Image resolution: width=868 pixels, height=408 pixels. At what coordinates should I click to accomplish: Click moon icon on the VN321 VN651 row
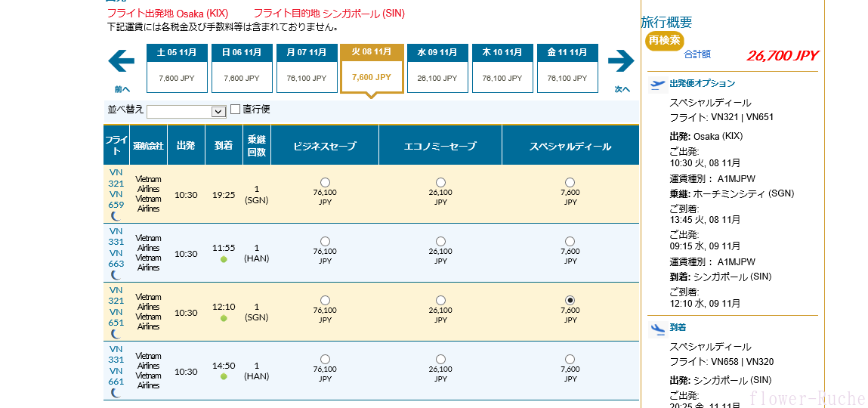pyautogui.click(x=116, y=334)
